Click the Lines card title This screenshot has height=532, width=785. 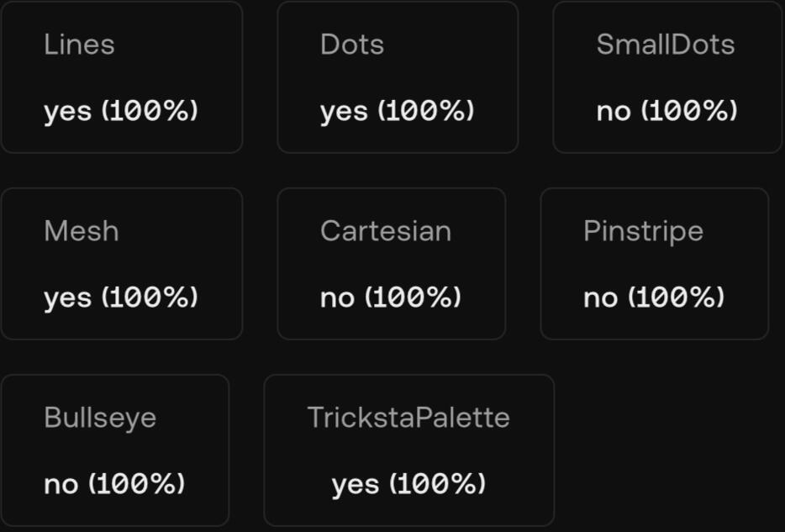click(79, 45)
